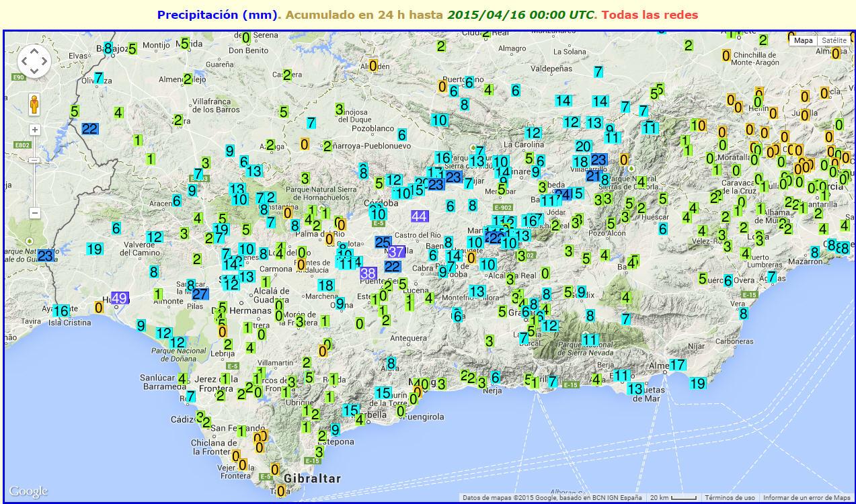The height and width of the screenshot is (504, 856).
Task: Select the 12 mm marker above La Carolina
Action: tap(533, 132)
